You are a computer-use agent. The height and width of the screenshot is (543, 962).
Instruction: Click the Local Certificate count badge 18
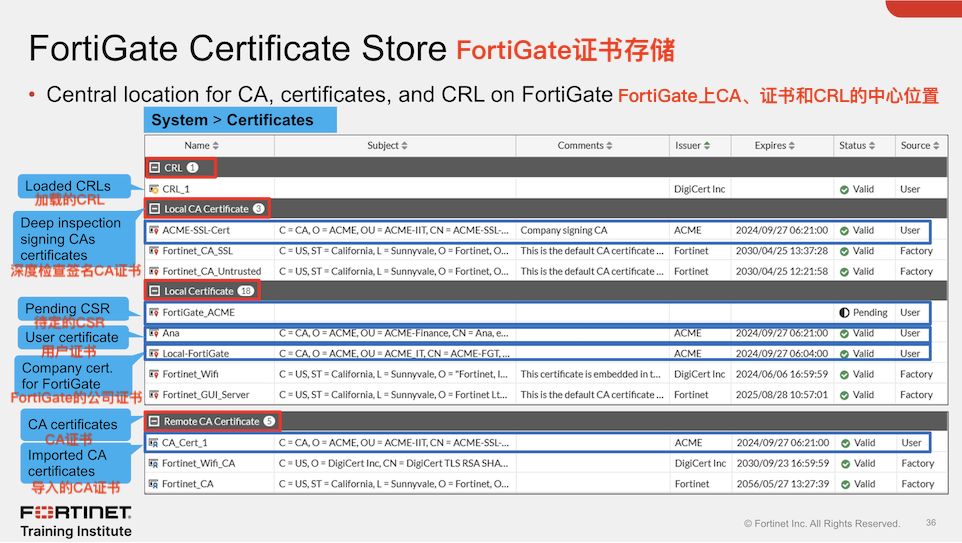(x=246, y=291)
